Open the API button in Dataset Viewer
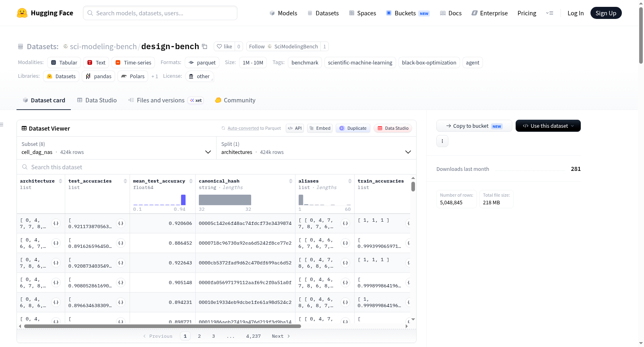The width and height of the screenshot is (644, 347). pyautogui.click(x=295, y=128)
